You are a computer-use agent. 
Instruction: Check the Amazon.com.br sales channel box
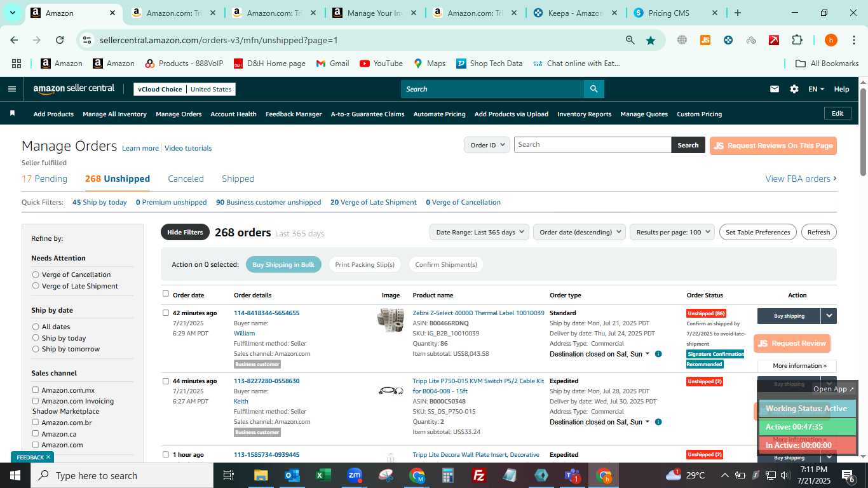(x=36, y=422)
